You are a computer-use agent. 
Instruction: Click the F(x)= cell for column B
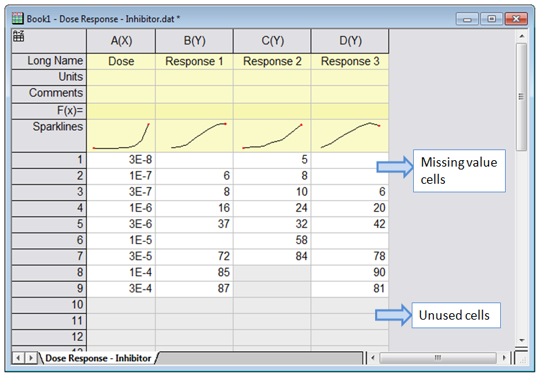(x=195, y=111)
